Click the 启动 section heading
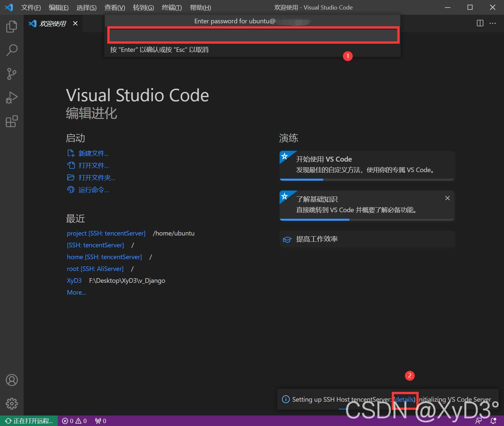This screenshot has height=426, width=504. (75, 138)
